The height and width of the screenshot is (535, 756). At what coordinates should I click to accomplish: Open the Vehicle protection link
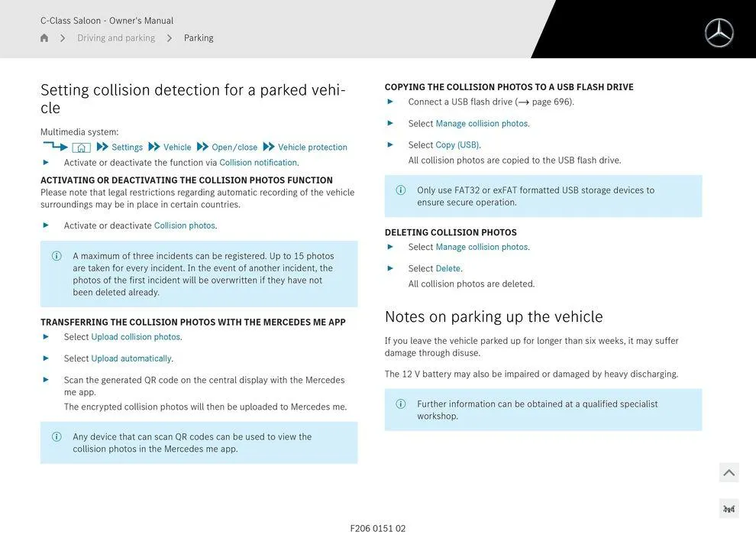tap(312, 148)
